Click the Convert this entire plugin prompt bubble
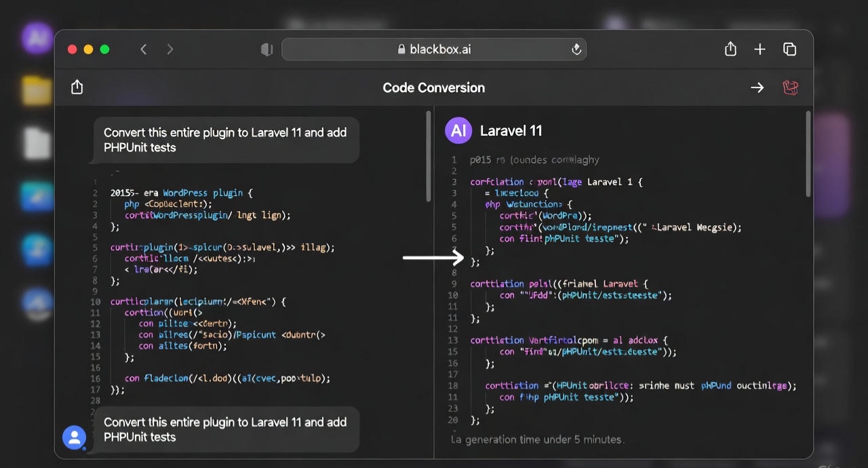 tap(225, 140)
